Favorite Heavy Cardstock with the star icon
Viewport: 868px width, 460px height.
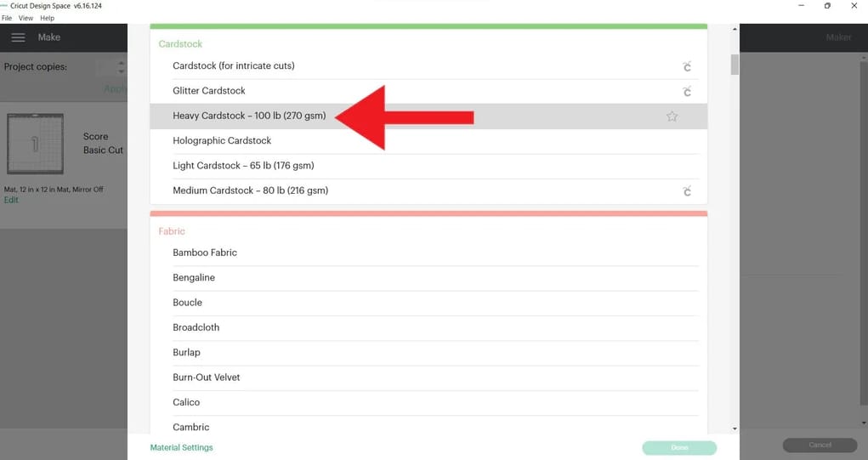pyautogui.click(x=672, y=116)
